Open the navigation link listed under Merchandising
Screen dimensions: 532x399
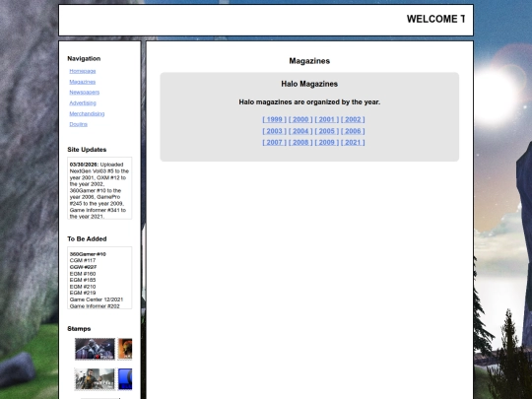[79, 124]
